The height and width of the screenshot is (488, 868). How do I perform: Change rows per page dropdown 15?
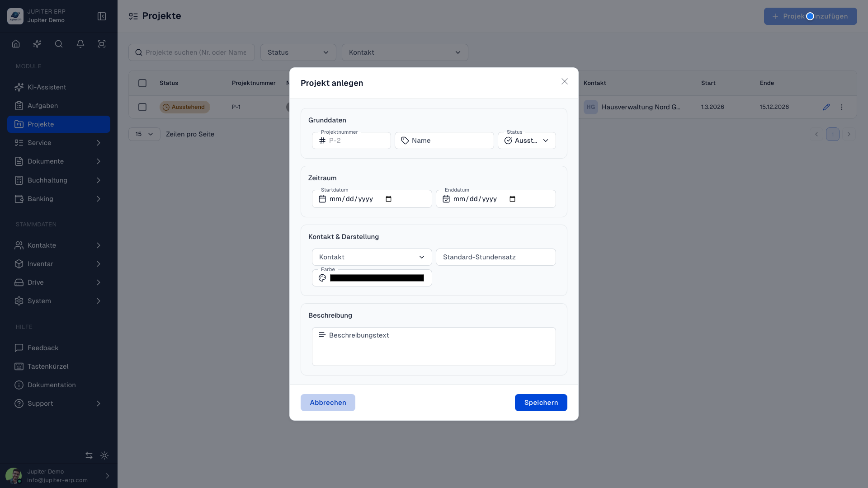[x=144, y=134]
